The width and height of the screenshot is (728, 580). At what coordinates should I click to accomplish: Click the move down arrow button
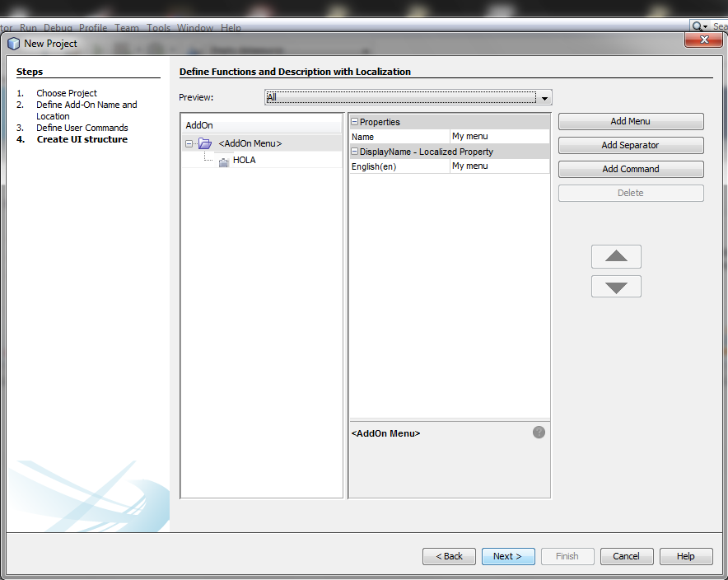click(x=616, y=287)
